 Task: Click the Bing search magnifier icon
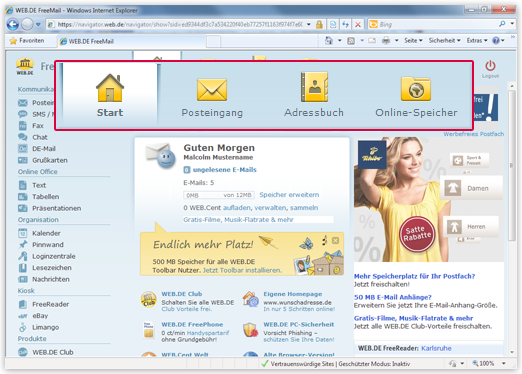click(x=502, y=24)
